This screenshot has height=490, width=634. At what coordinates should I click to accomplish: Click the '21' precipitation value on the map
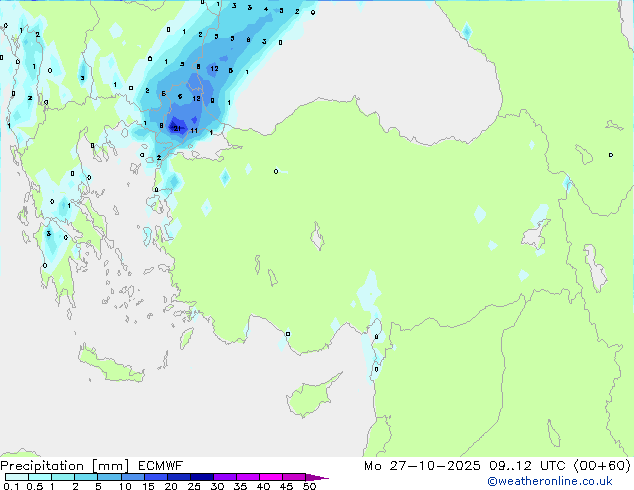click(x=177, y=129)
